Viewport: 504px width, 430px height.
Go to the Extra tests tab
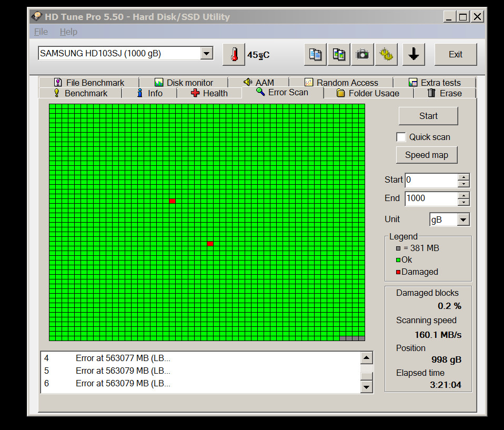435,83
